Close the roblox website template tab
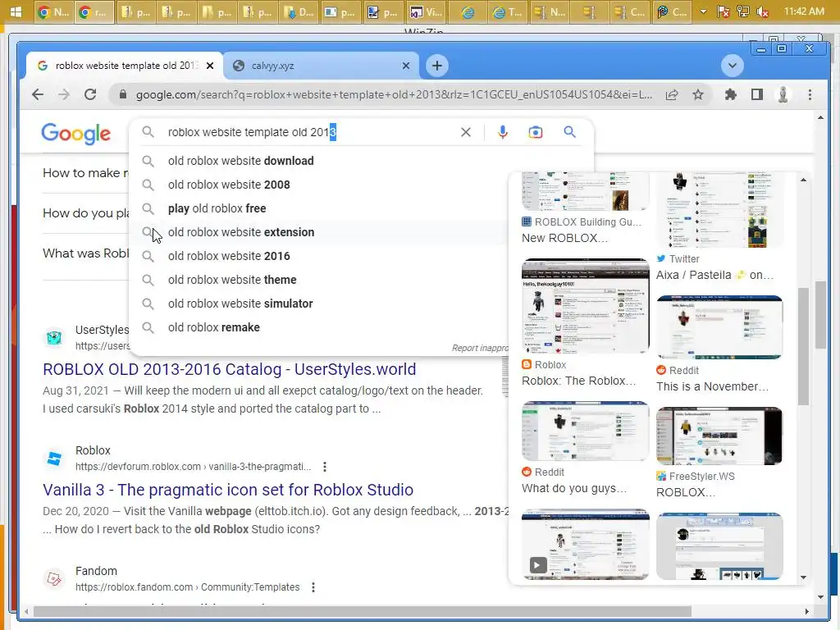The image size is (840, 630). [210, 66]
